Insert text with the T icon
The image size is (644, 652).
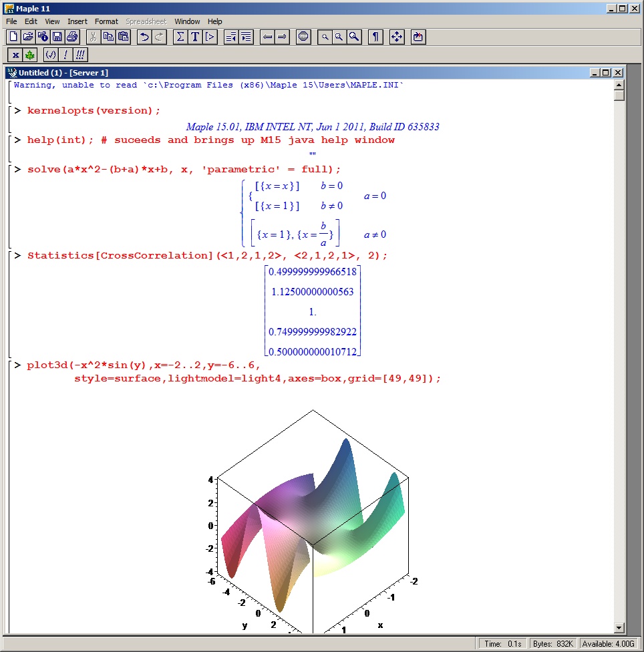(195, 37)
